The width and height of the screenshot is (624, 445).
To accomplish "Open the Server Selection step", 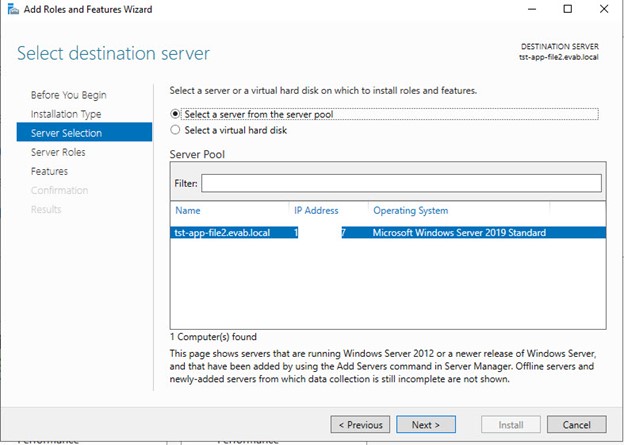I will click(84, 132).
